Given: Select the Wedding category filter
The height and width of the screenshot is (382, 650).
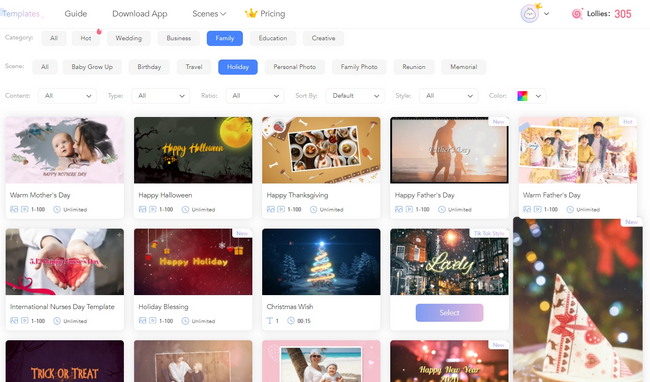Looking at the screenshot, I should click(129, 38).
